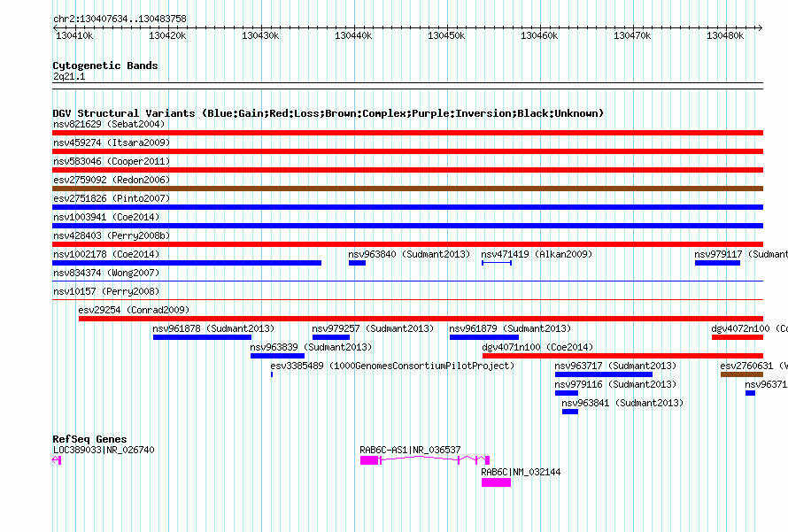Select the esv29254 (Conrad2009) red bar
The height and width of the screenshot is (532, 788).
[421, 319]
